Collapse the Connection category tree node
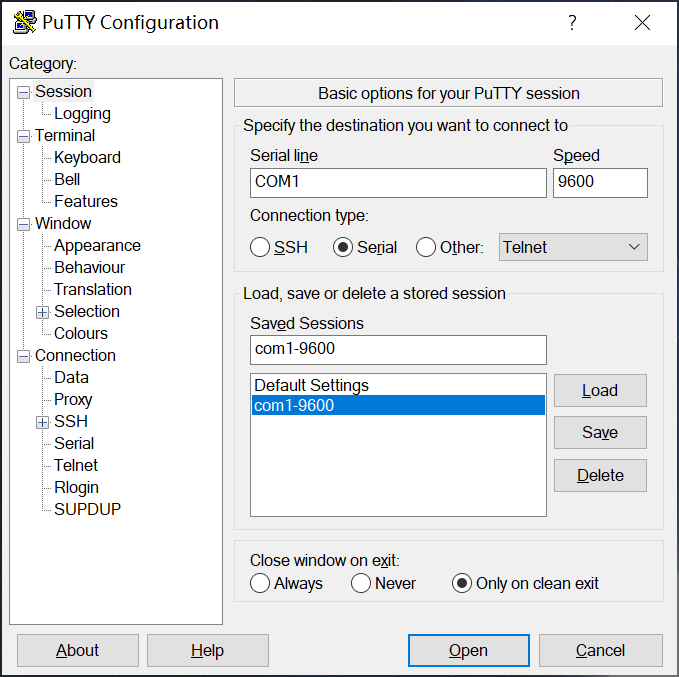The height and width of the screenshot is (677, 679). click(x=24, y=356)
